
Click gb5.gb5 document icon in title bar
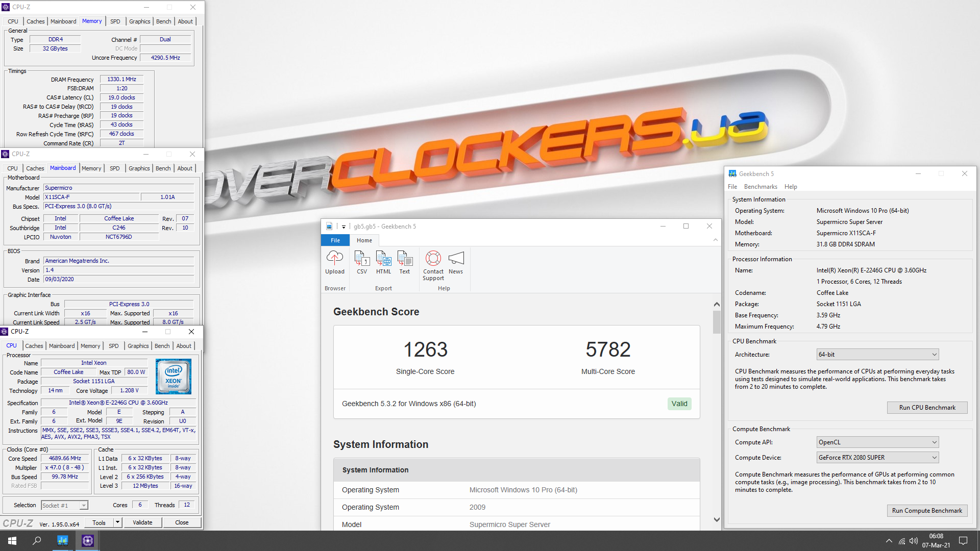coord(329,226)
